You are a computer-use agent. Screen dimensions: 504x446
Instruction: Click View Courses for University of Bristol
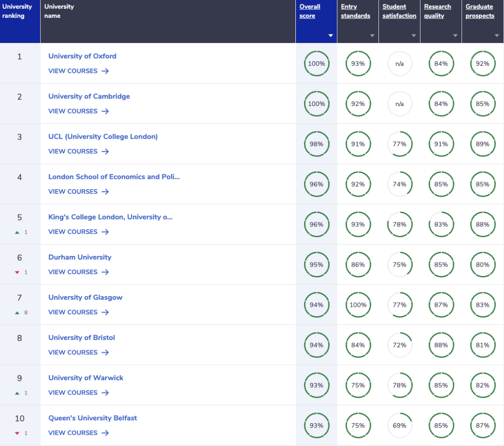pos(73,353)
